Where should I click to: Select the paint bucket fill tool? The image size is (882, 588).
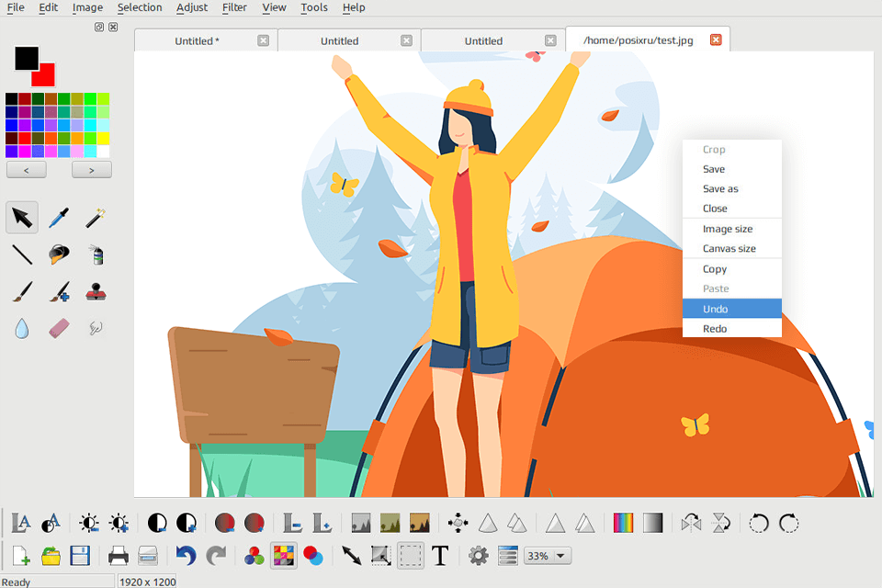point(59,254)
